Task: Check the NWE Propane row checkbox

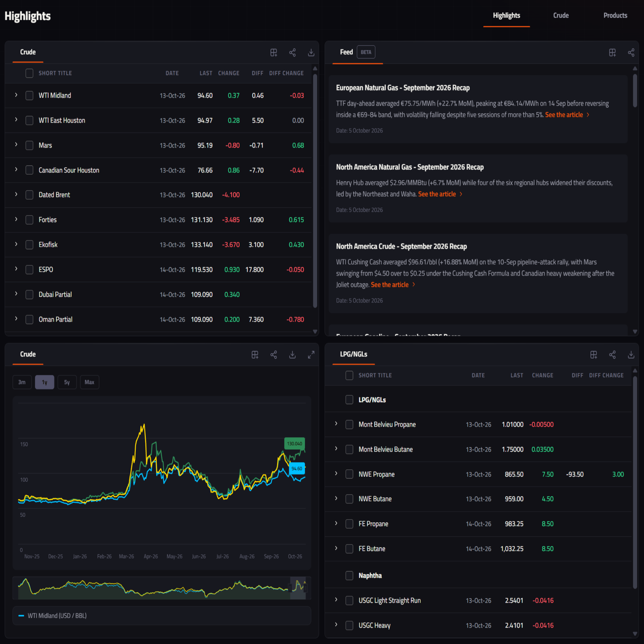Action: 349,474
